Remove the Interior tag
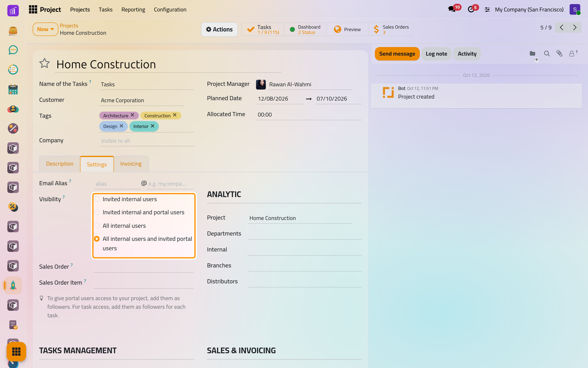The height and width of the screenshot is (368, 588). pos(153,126)
